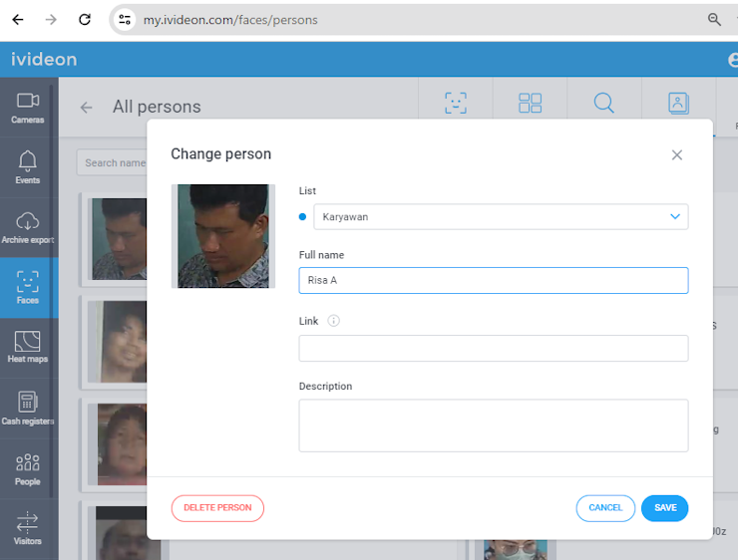Reload the page with the refresh icon
738x560 pixels.
point(85,19)
